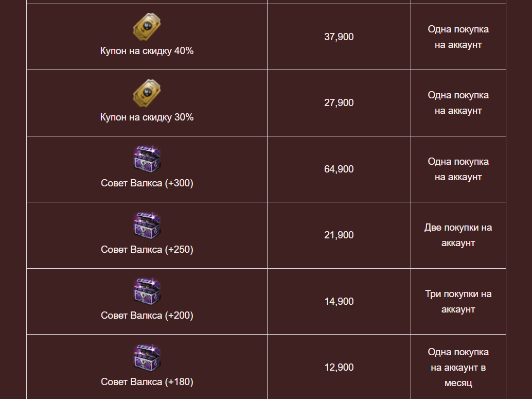Select the Совет Валкса (+300) chest icon
This screenshot has width=532, height=399.
pyautogui.click(x=147, y=159)
